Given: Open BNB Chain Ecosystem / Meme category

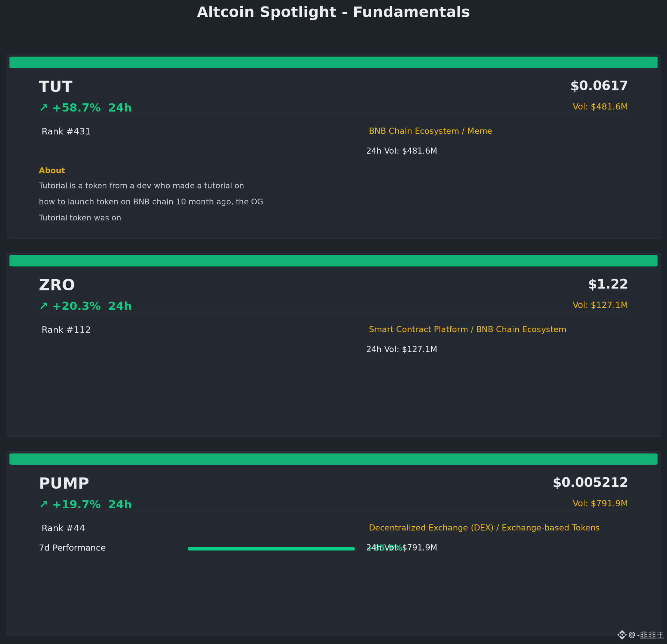Looking at the screenshot, I should point(430,131).
